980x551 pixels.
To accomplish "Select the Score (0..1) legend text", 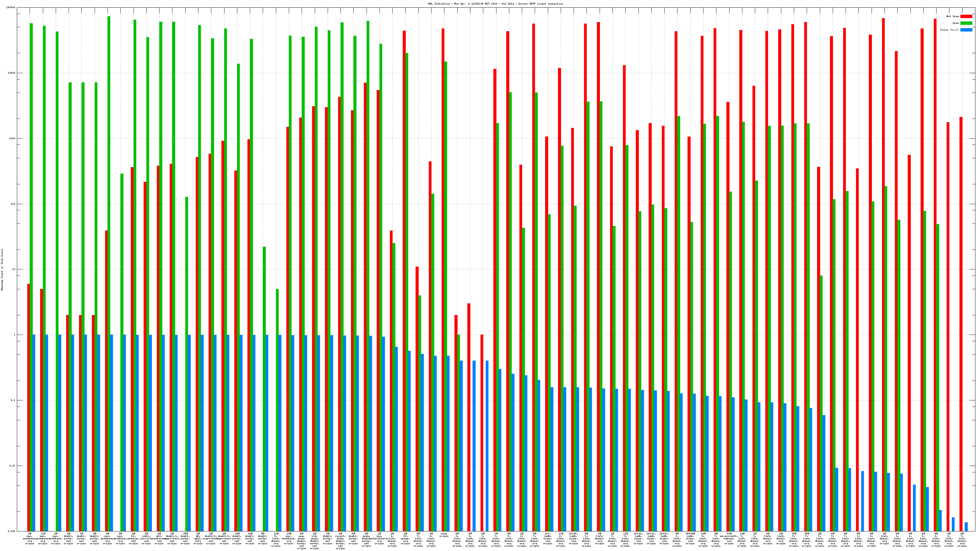I will point(949,30).
